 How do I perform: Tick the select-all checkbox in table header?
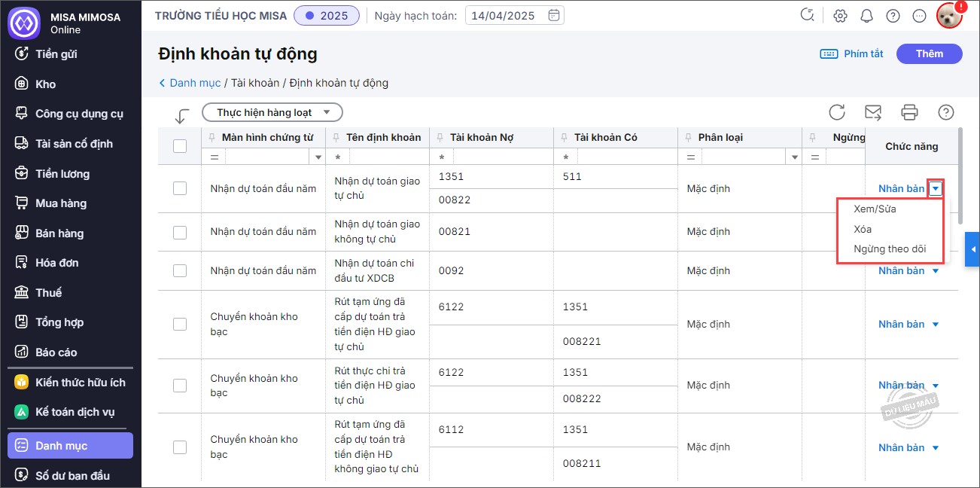pyautogui.click(x=180, y=146)
